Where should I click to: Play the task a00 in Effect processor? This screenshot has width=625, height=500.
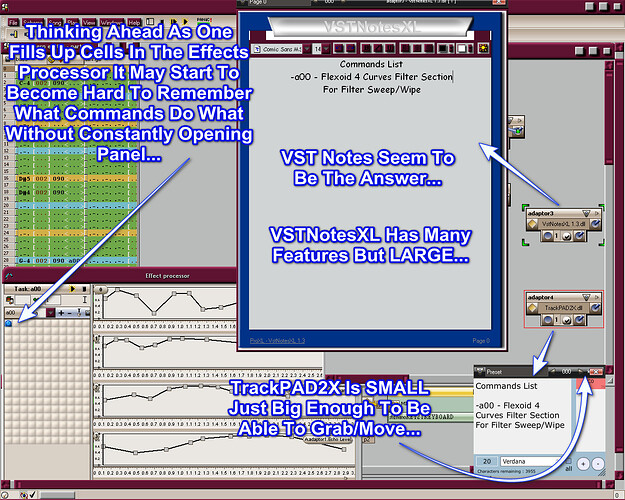tap(73, 289)
